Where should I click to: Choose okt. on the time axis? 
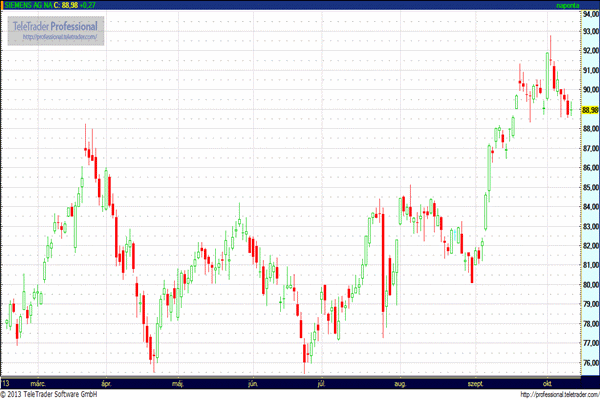pyautogui.click(x=549, y=383)
